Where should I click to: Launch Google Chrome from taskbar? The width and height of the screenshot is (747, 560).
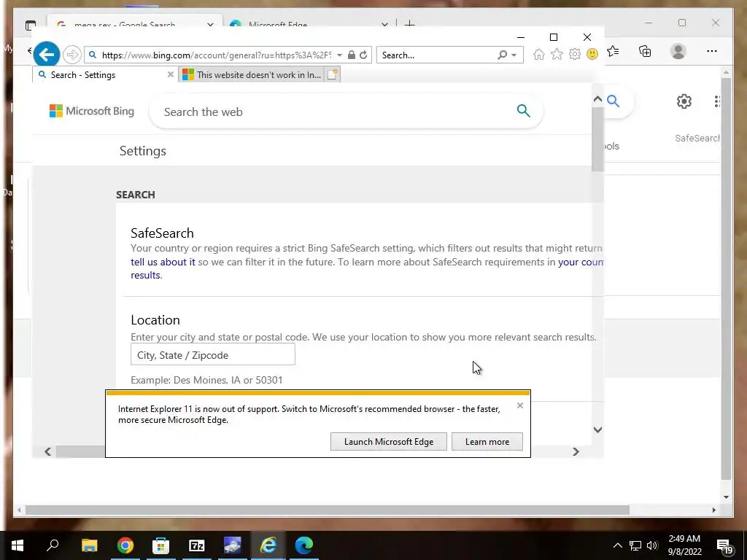click(x=125, y=545)
